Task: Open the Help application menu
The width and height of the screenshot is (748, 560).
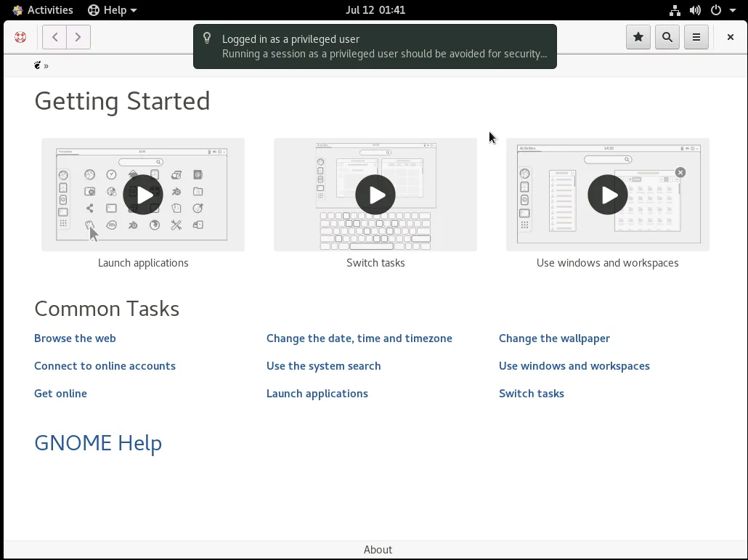Action: click(113, 10)
